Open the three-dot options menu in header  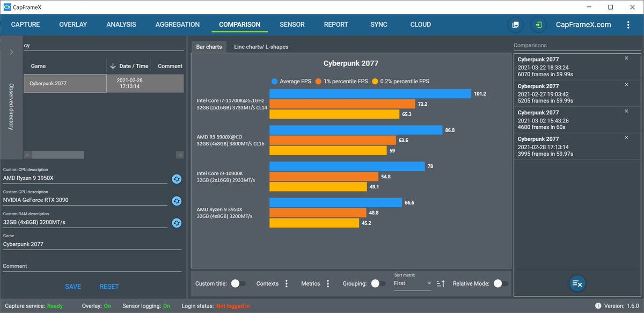coord(628,25)
